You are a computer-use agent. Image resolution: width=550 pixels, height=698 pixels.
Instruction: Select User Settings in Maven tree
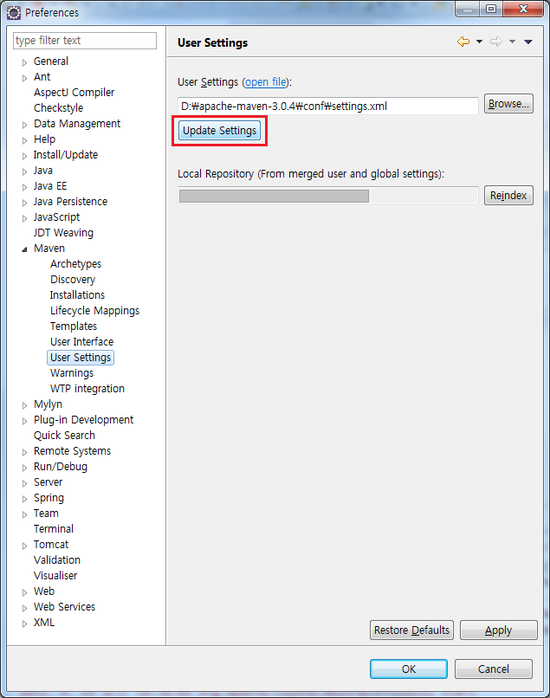click(x=81, y=357)
